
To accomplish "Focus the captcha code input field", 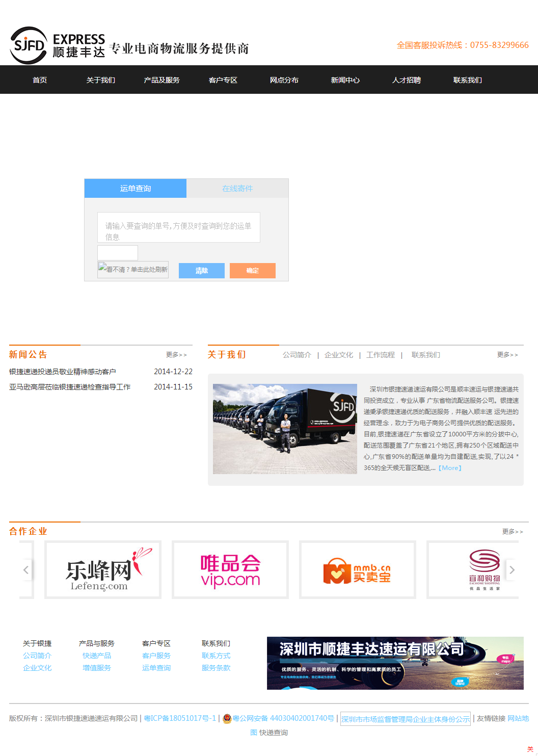I will pos(118,253).
